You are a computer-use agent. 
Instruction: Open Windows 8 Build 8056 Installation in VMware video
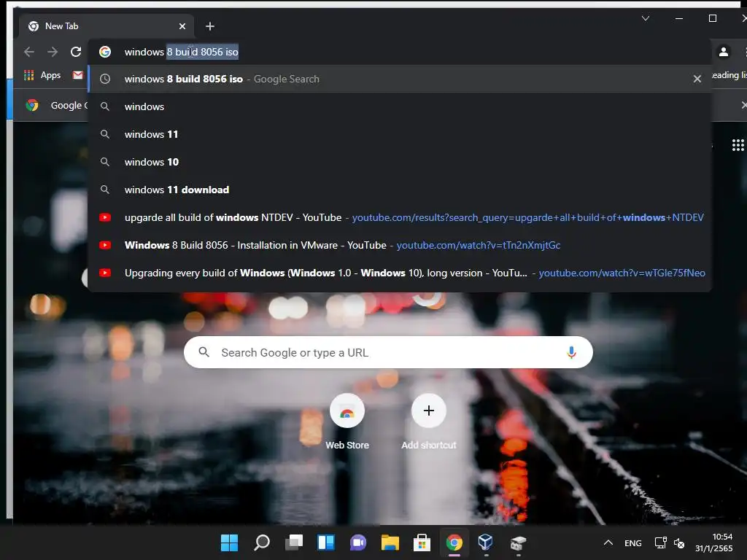400,245
